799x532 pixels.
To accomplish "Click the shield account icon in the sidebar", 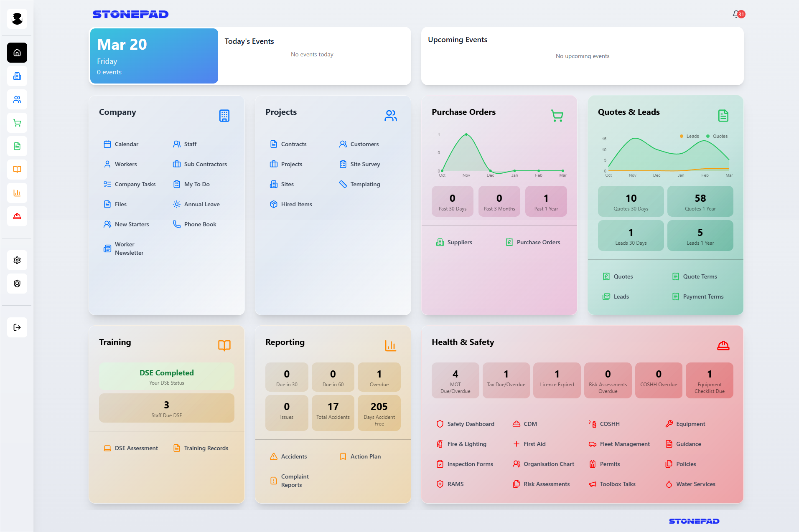I will [17, 284].
